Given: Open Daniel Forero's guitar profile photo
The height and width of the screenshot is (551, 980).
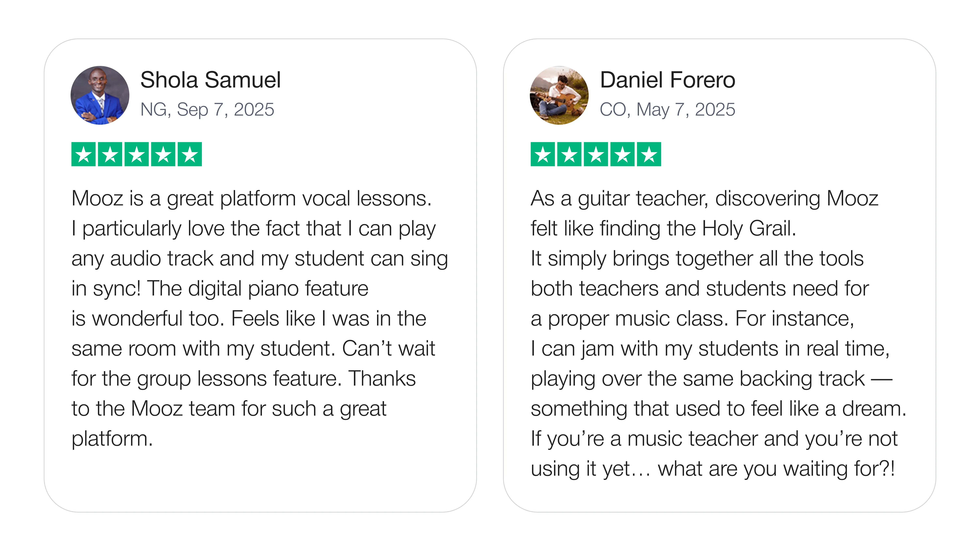Looking at the screenshot, I should (x=559, y=95).
